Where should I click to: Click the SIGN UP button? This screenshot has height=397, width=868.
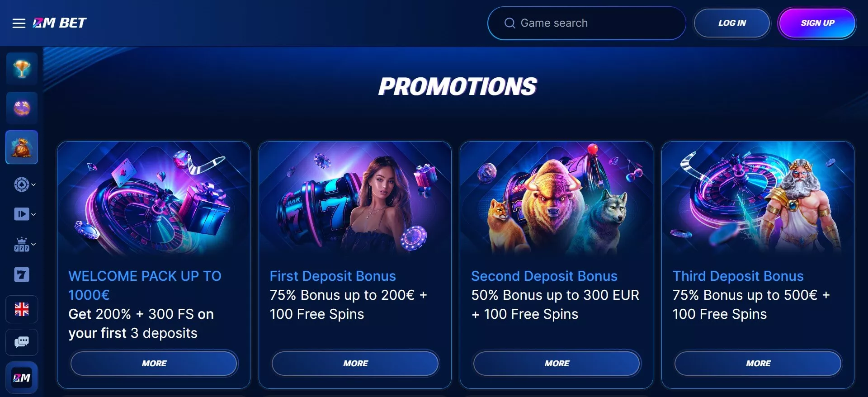(x=817, y=23)
